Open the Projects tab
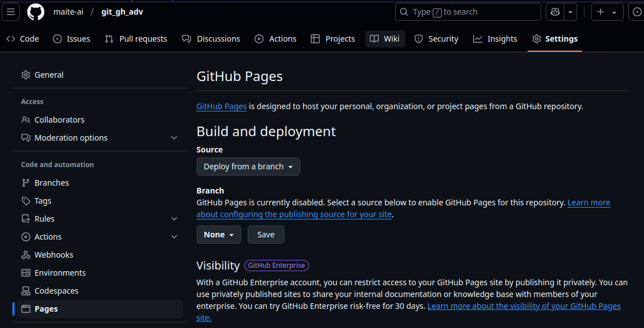Screen dimensions: 644x328 click(333, 39)
